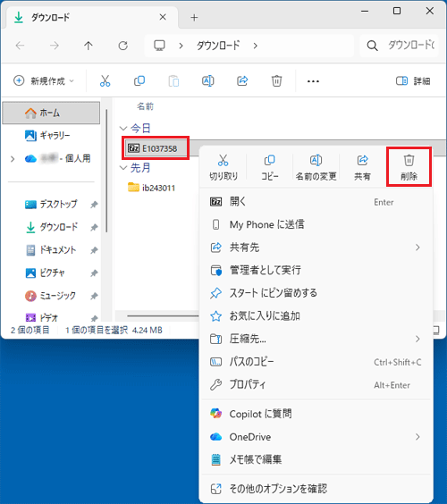Expand the OneDrive submenu
Screen dimensions: 447x504
point(417,437)
